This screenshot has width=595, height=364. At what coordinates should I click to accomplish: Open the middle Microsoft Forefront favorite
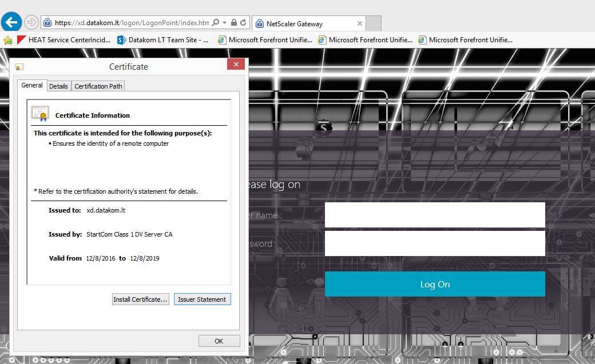coord(366,40)
